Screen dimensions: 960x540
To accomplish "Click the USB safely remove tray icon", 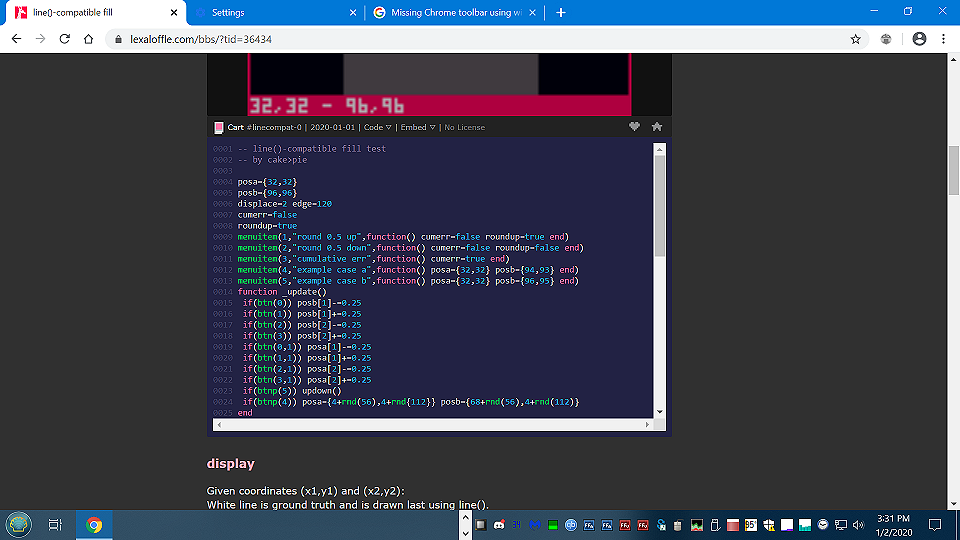I will 714,525.
